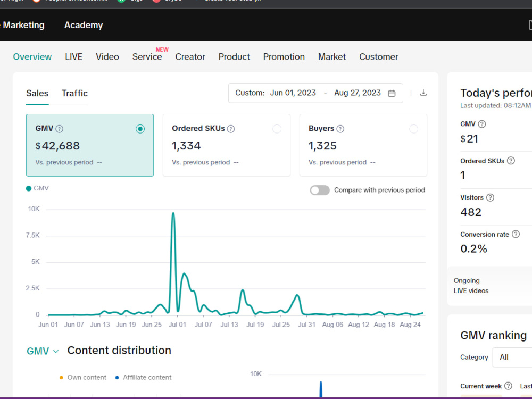The width and height of the screenshot is (532, 399).
Task: Click the Buyers help question-mark icon
Action: (x=340, y=129)
